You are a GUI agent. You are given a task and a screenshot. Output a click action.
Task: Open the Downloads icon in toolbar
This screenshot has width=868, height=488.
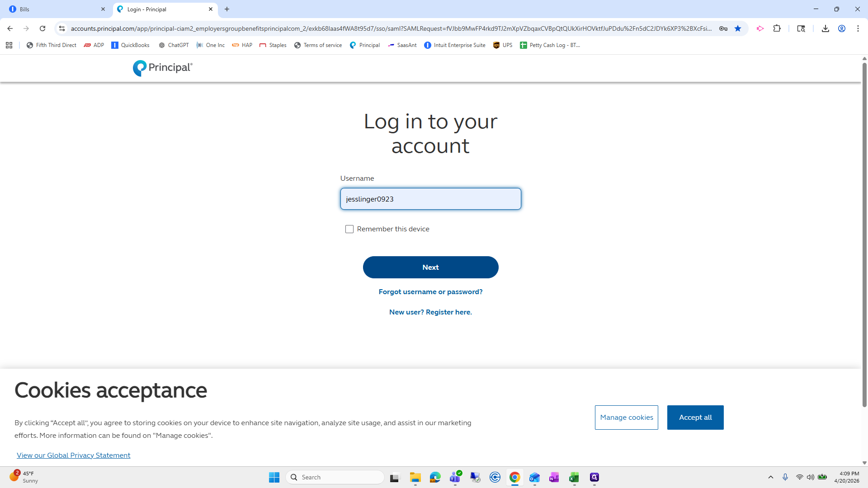point(825,28)
